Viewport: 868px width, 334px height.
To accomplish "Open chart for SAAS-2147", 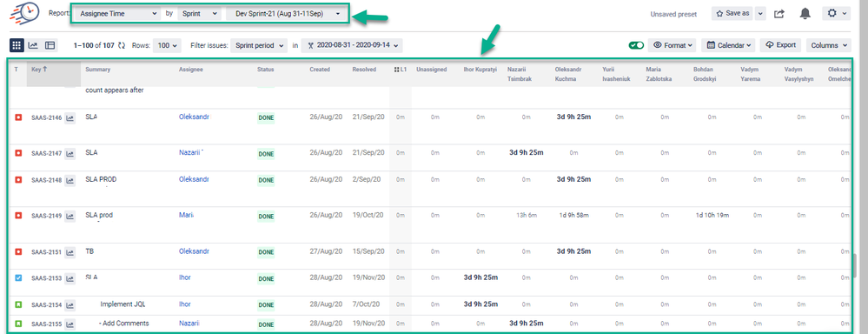I will point(70,153).
